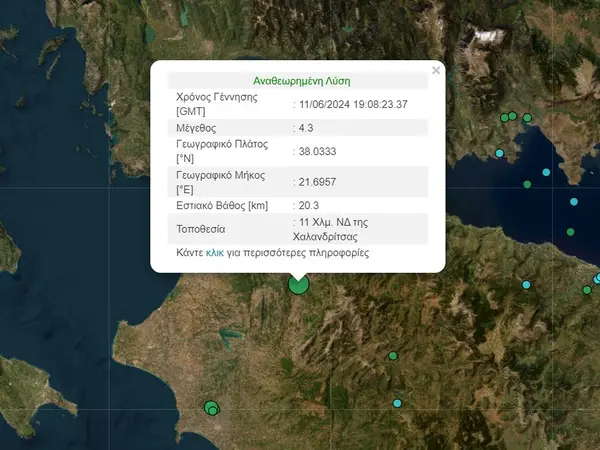Select the green marker near the right edge coastline
Image resolution: width=600 pixels, height=450 pixels.
(586, 290)
